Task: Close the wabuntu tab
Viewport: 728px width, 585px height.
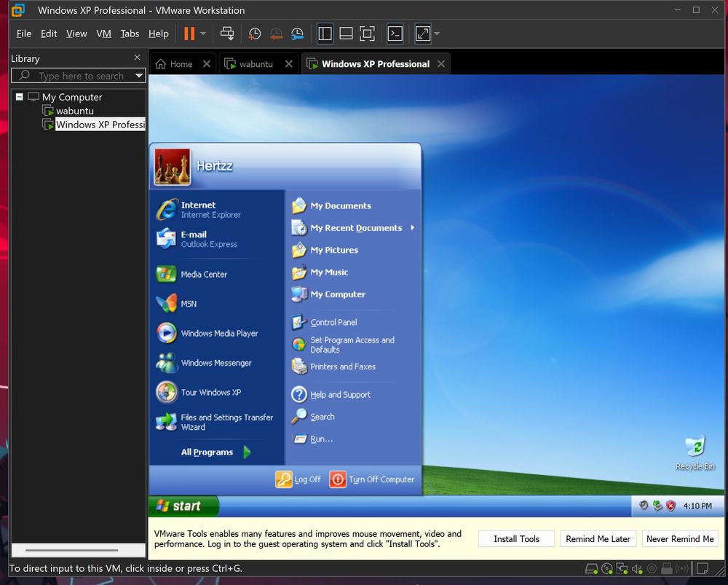Action: (x=289, y=63)
